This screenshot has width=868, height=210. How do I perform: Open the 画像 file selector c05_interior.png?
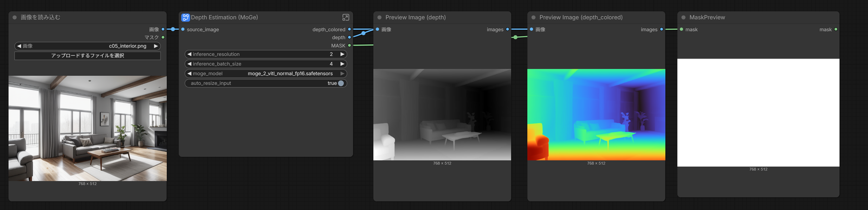[87, 46]
